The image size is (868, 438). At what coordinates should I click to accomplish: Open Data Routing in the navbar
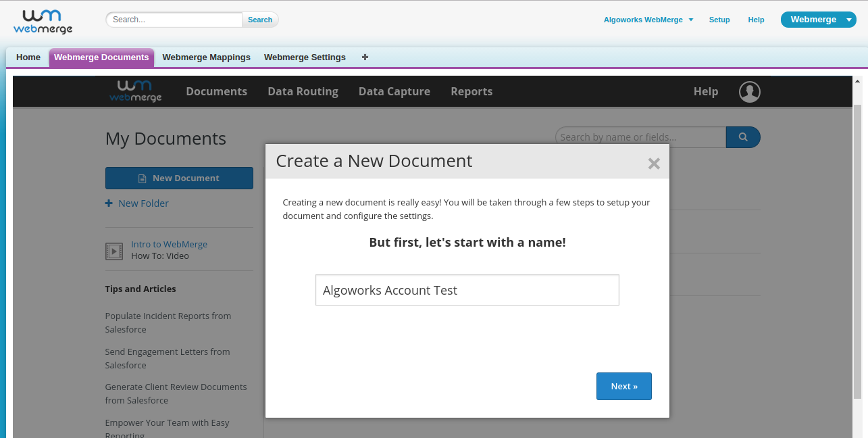pyautogui.click(x=303, y=92)
